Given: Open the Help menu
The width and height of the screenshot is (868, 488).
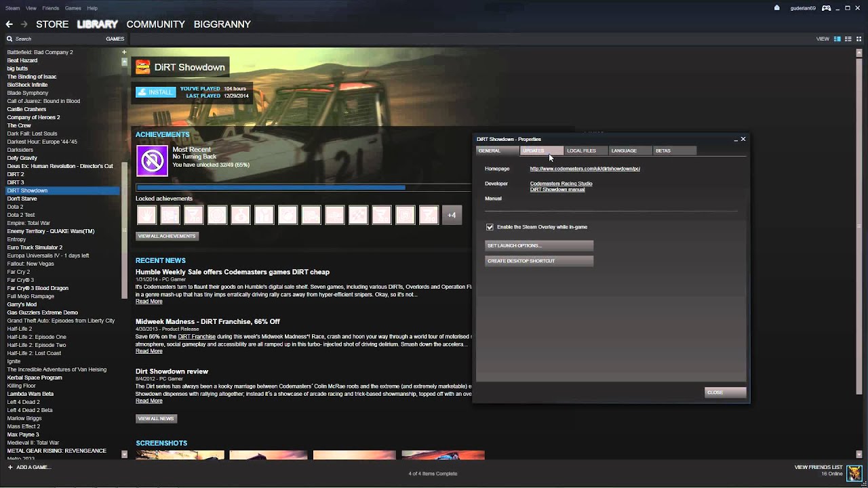Looking at the screenshot, I should (x=92, y=8).
